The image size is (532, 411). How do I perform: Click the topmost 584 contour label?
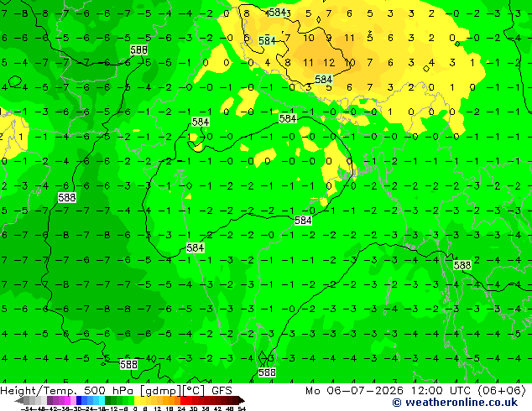(277, 13)
